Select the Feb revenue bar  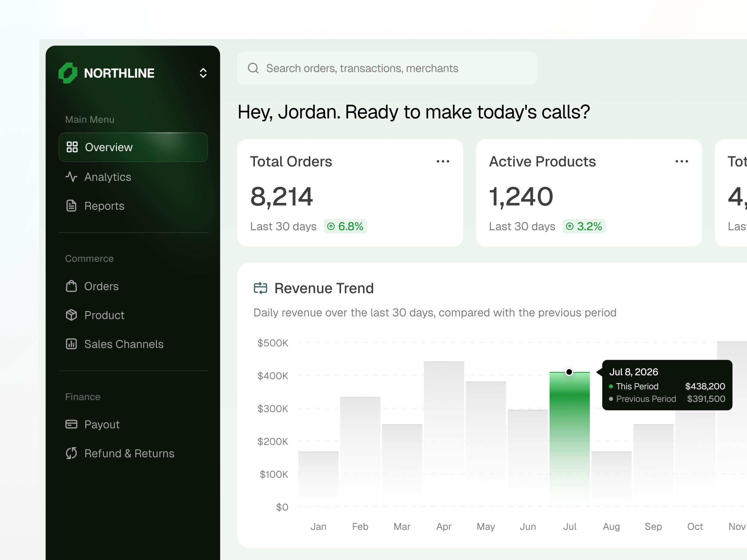click(360, 452)
